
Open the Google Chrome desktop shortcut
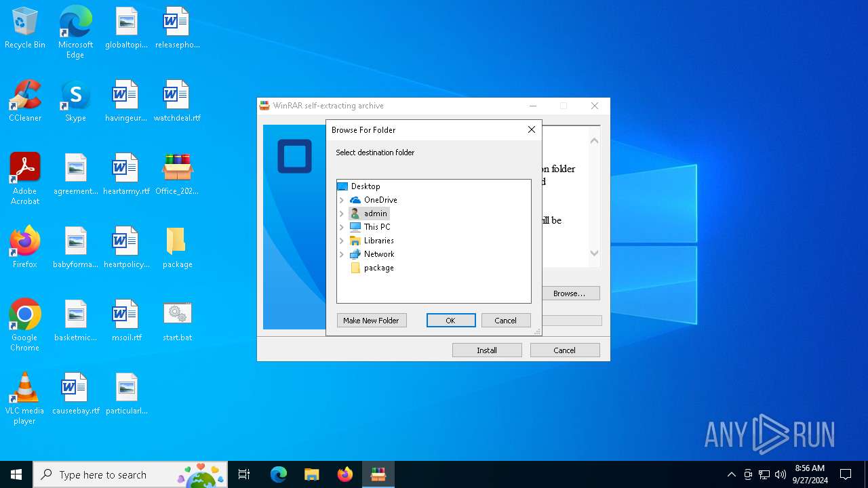click(x=25, y=325)
